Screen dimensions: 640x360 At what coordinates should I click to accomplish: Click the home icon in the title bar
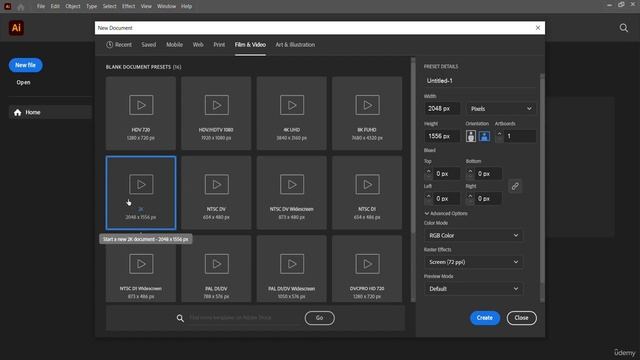[x=21, y=7]
